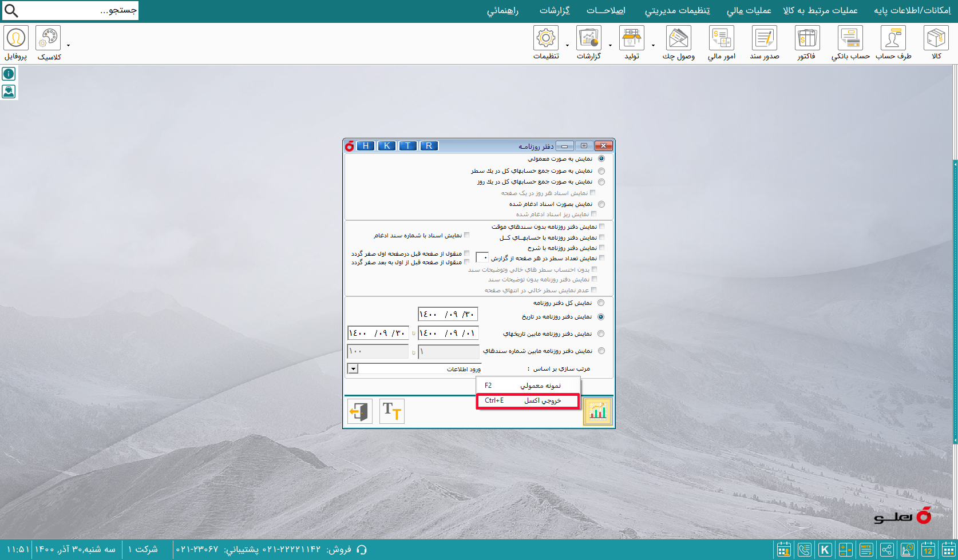The height and width of the screenshot is (560, 958).
Task: Open the مرتب سازی بر اساس dropdown
Action: point(353,369)
